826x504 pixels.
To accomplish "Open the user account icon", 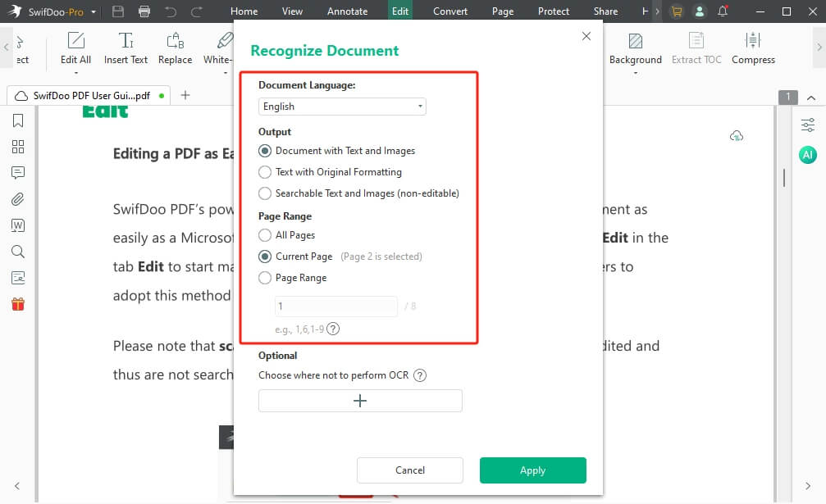I will [x=700, y=11].
